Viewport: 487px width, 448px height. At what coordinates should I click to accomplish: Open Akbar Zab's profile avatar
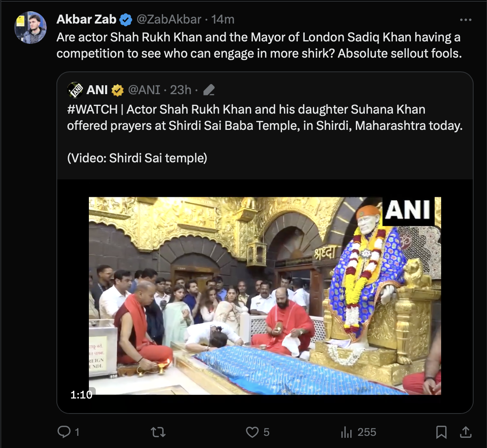click(x=30, y=28)
